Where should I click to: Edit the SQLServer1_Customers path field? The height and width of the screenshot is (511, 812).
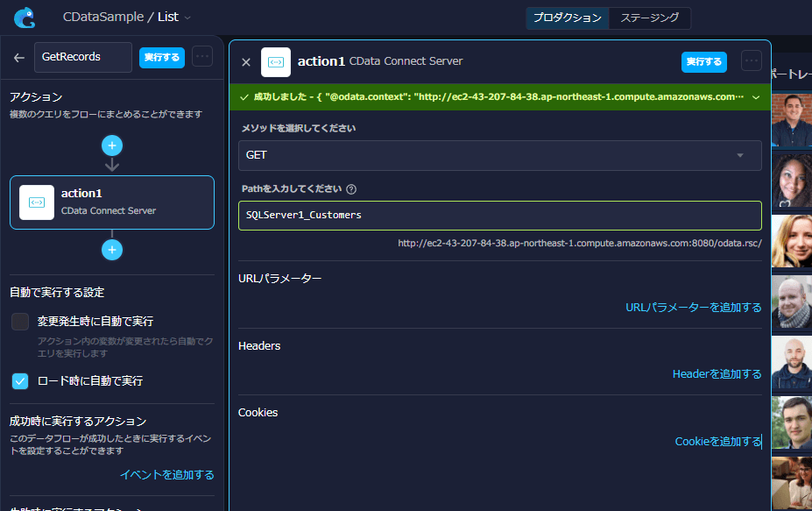pyautogui.click(x=500, y=216)
